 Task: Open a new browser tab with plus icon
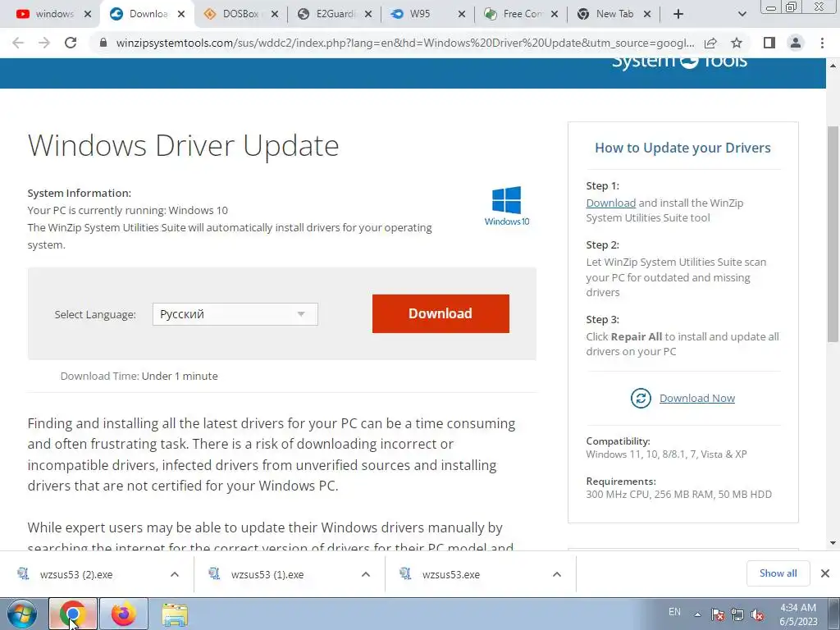click(x=678, y=15)
